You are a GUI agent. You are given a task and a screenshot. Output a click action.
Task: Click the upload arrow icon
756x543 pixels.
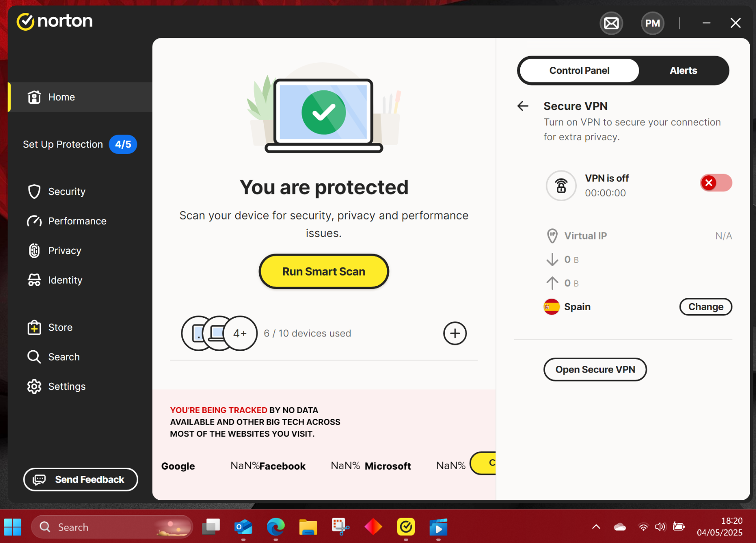pos(552,283)
